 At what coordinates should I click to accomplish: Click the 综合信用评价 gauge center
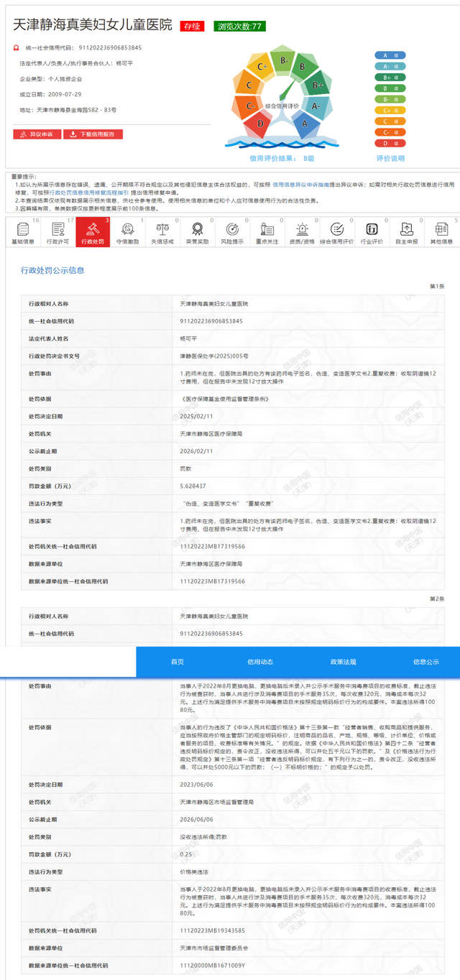point(282,106)
